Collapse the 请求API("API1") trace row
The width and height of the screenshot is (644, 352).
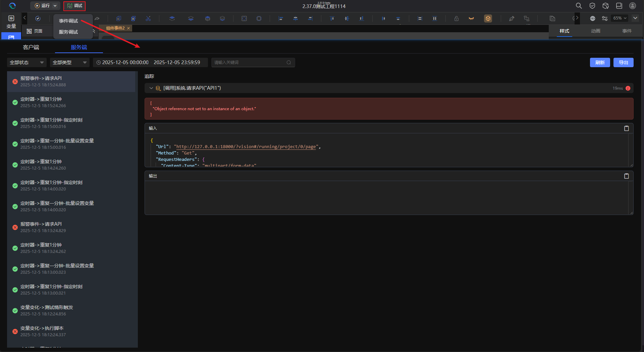click(151, 88)
